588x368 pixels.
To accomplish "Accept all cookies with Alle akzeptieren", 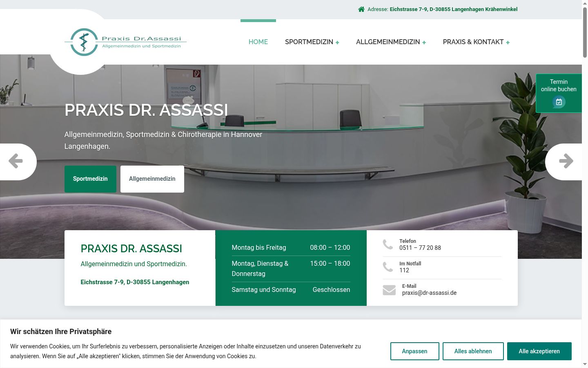I will pos(539,351).
